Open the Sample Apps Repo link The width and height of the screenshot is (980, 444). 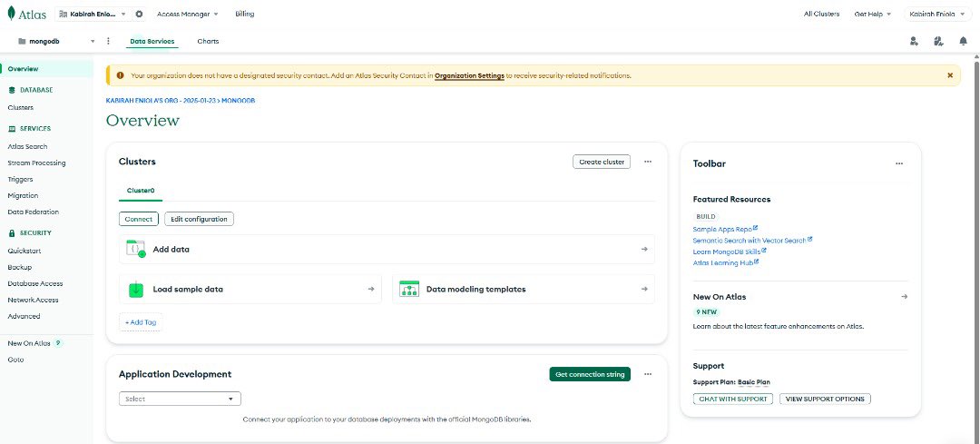click(x=725, y=229)
